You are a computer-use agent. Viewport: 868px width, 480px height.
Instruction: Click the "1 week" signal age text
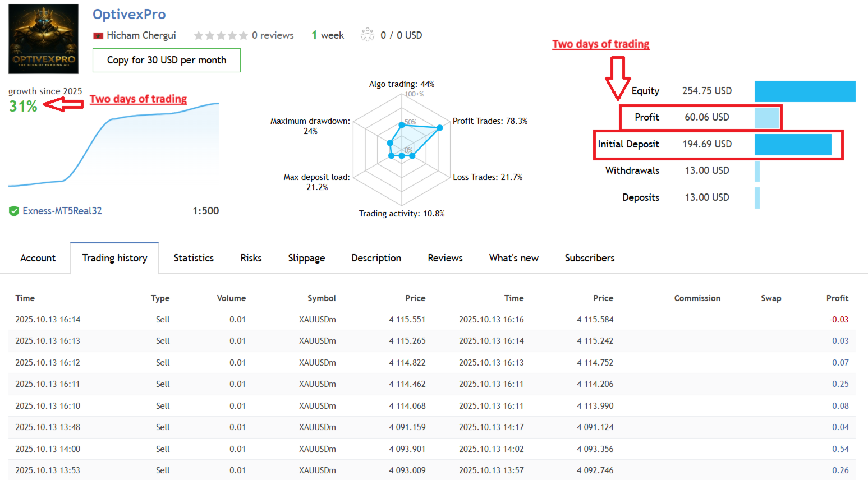click(328, 35)
